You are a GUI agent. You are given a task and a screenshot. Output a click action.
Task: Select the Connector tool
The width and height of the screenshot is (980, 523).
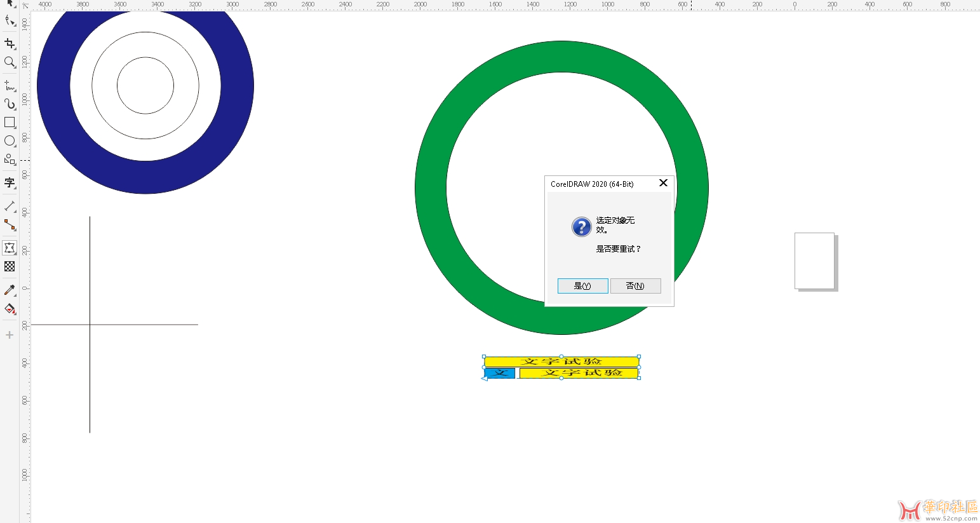[10, 224]
